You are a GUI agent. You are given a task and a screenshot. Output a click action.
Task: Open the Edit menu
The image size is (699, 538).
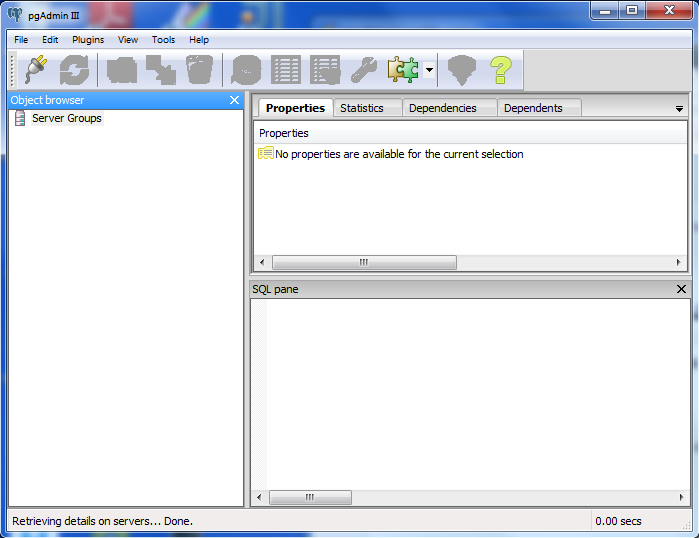(50, 40)
